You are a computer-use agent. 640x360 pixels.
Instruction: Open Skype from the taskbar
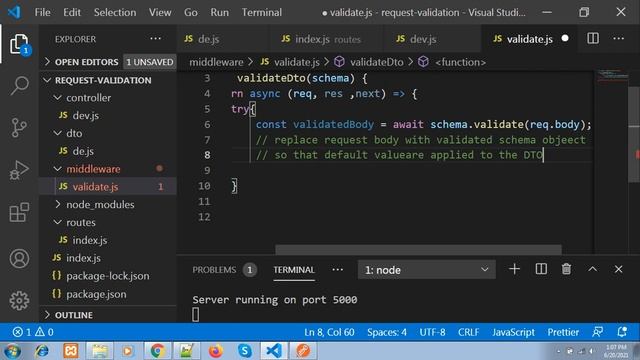(244, 351)
